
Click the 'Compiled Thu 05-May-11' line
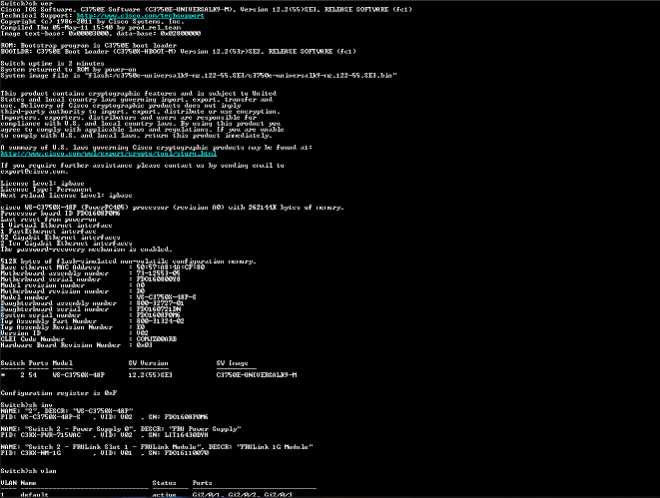90,27
